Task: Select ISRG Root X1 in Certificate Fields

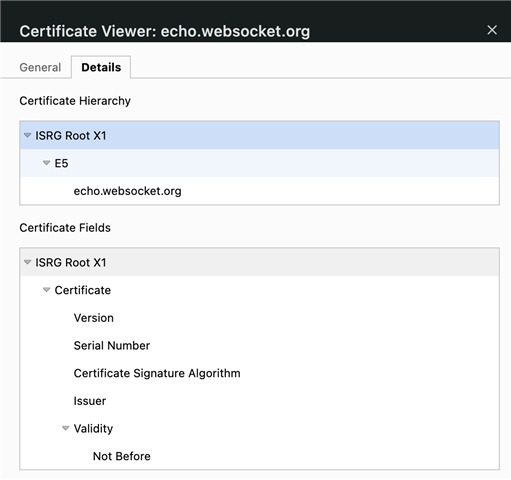Action: click(259, 262)
